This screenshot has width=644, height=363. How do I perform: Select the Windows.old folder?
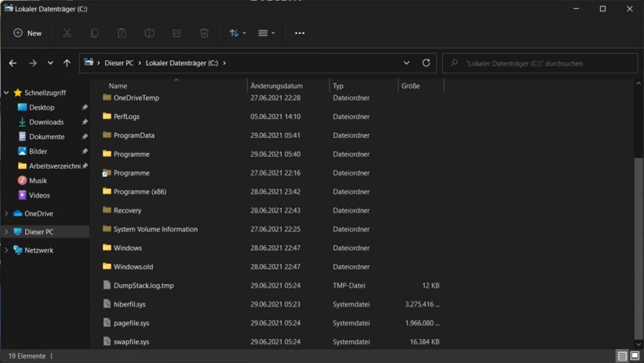pyautogui.click(x=133, y=267)
